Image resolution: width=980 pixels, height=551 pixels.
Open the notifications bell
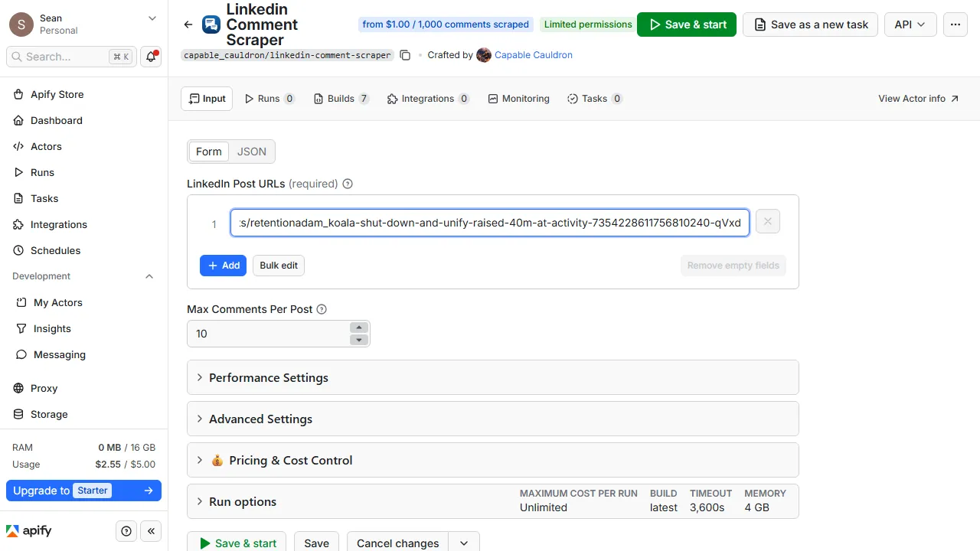coord(151,57)
